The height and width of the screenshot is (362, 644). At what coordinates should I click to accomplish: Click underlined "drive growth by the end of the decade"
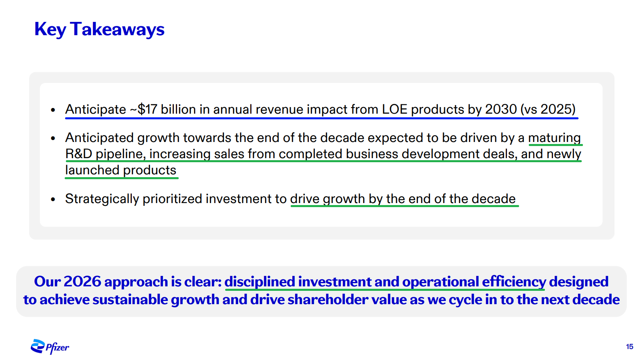[403, 199]
